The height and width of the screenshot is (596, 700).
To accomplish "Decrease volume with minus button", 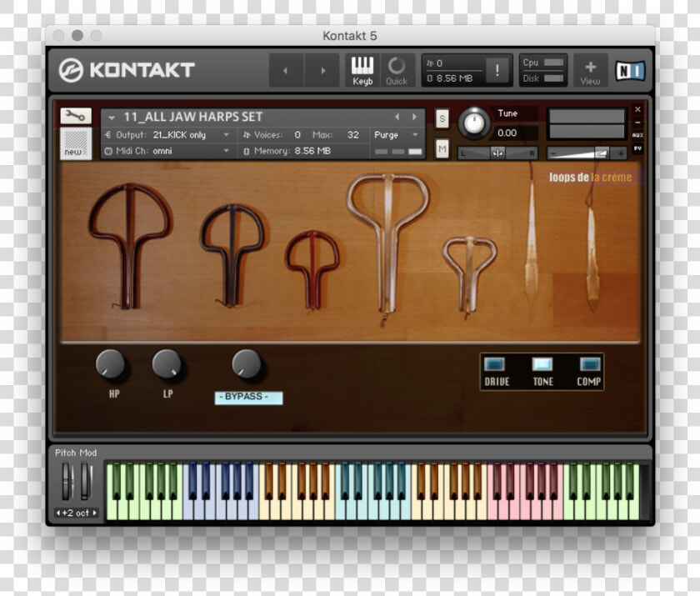I will click(553, 153).
